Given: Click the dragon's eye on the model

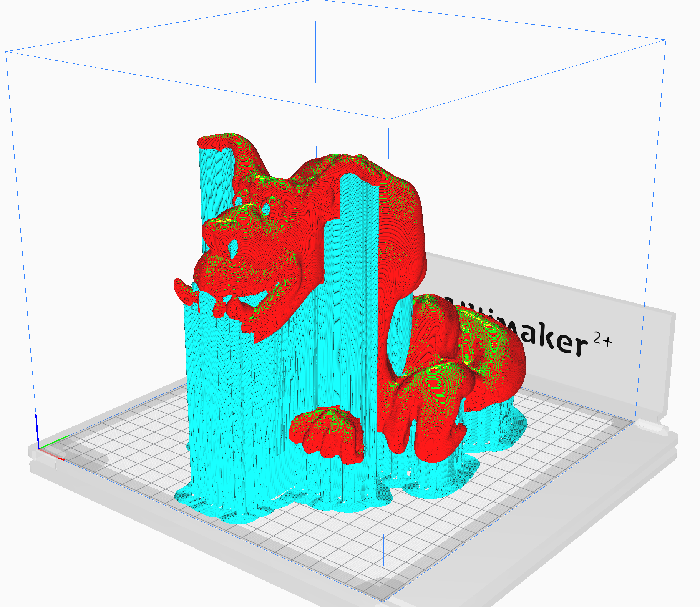Looking at the screenshot, I should pyautogui.click(x=266, y=208).
